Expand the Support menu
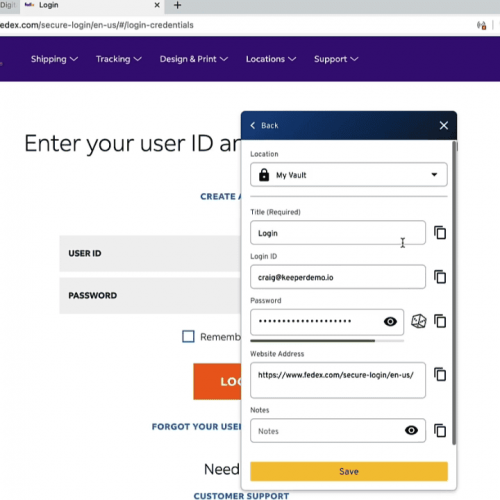The width and height of the screenshot is (500, 500). coord(336,59)
